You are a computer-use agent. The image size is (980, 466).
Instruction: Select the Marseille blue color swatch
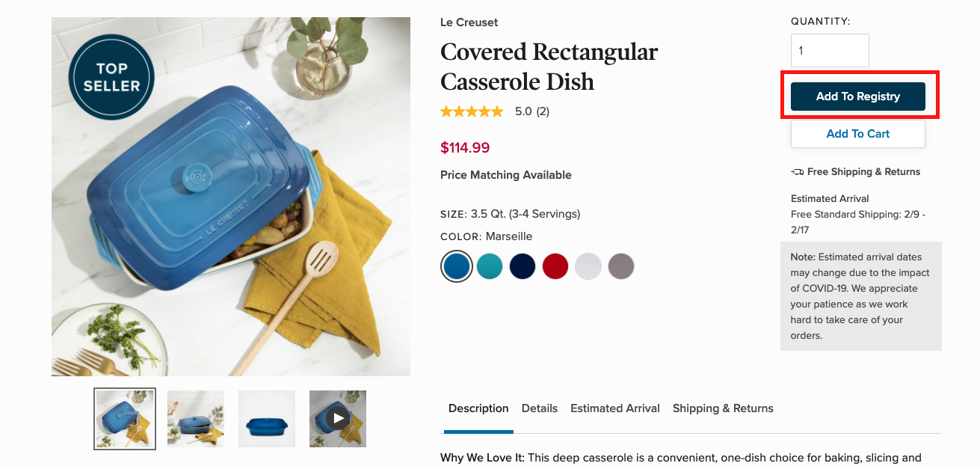[x=457, y=266]
